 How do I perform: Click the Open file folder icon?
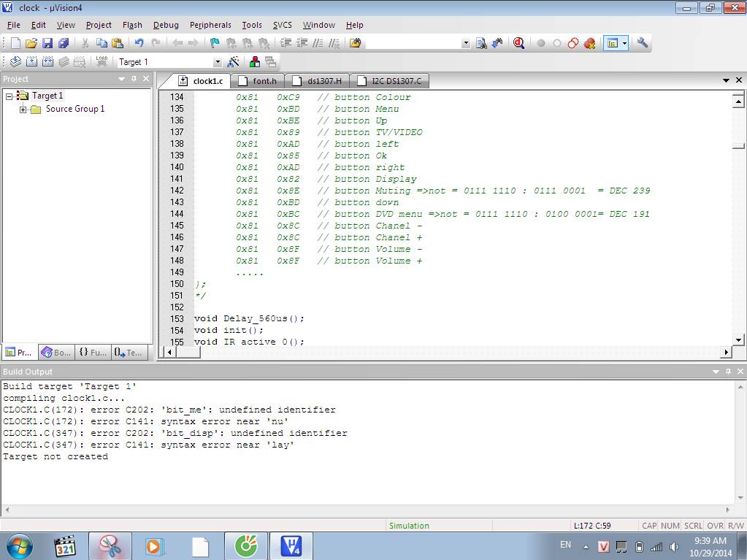pyautogui.click(x=31, y=43)
